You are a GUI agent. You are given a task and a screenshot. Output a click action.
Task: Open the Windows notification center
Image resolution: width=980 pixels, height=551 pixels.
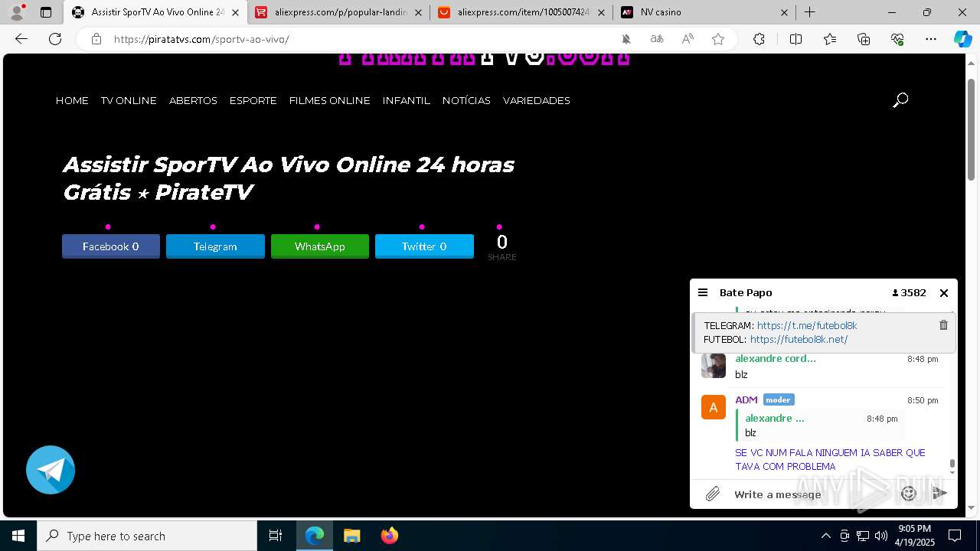(x=955, y=536)
